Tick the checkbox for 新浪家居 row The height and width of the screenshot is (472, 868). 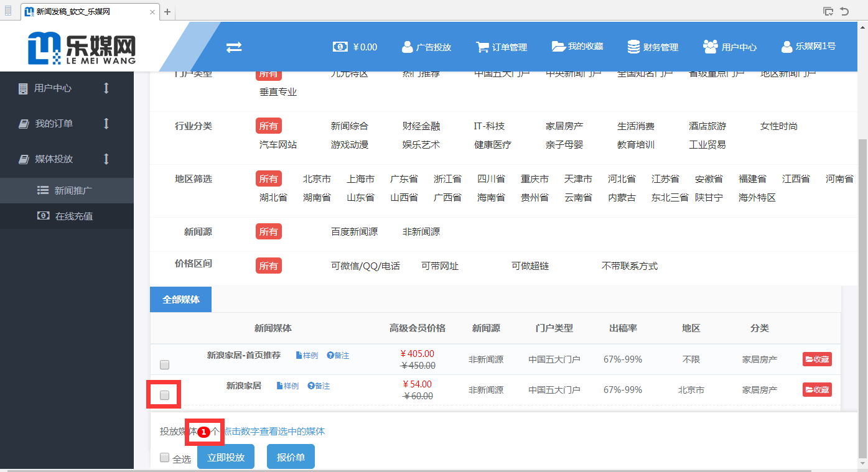coord(165,395)
